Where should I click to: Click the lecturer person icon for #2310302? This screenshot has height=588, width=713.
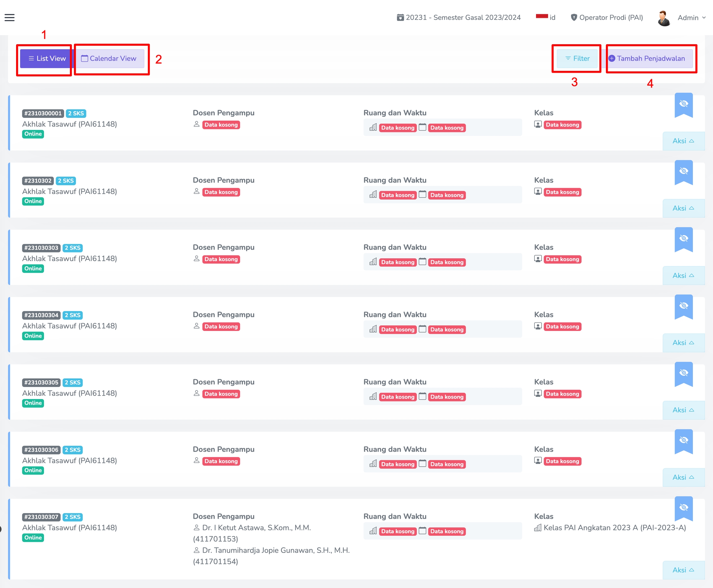tap(197, 191)
